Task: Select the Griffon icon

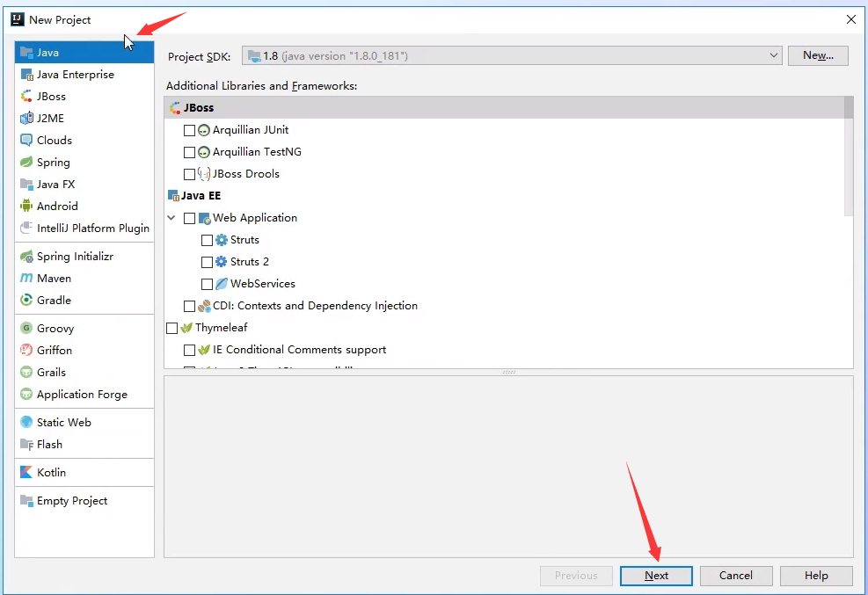Action: click(26, 351)
